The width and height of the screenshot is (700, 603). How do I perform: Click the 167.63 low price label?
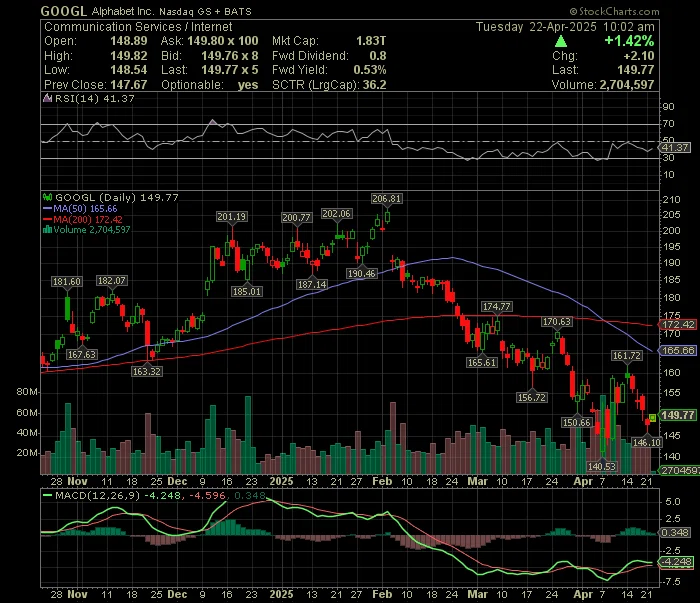82,354
